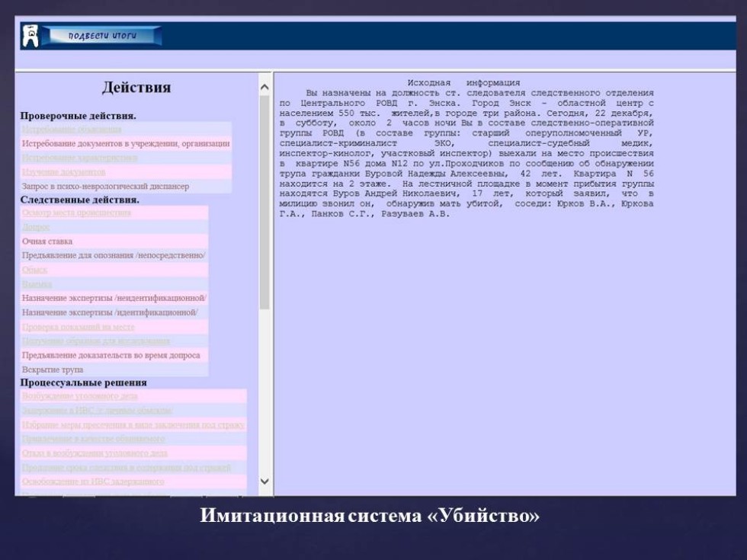Click the «Допрос» link
The width and height of the screenshot is (747, 560).
click(x=36, y=227)
